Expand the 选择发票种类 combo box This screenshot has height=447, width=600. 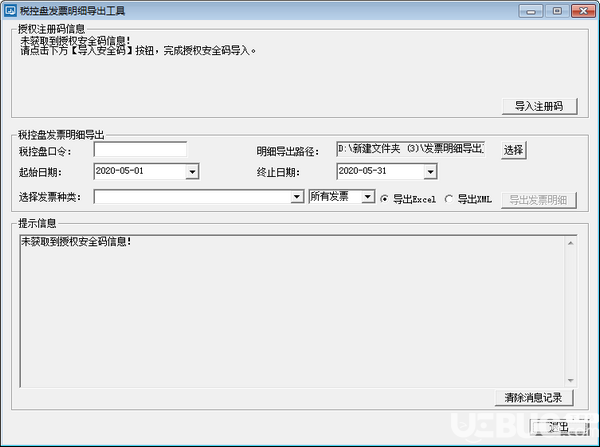pos(297,197)
